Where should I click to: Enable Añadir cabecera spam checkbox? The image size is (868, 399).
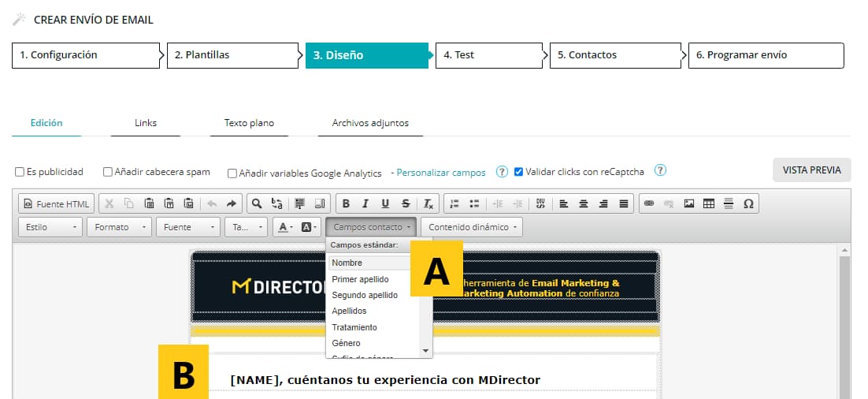coord(108,173)
